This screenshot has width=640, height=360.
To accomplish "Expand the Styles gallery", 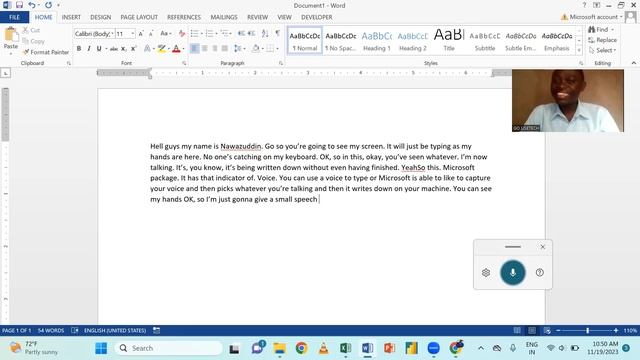I will [579, 50].
